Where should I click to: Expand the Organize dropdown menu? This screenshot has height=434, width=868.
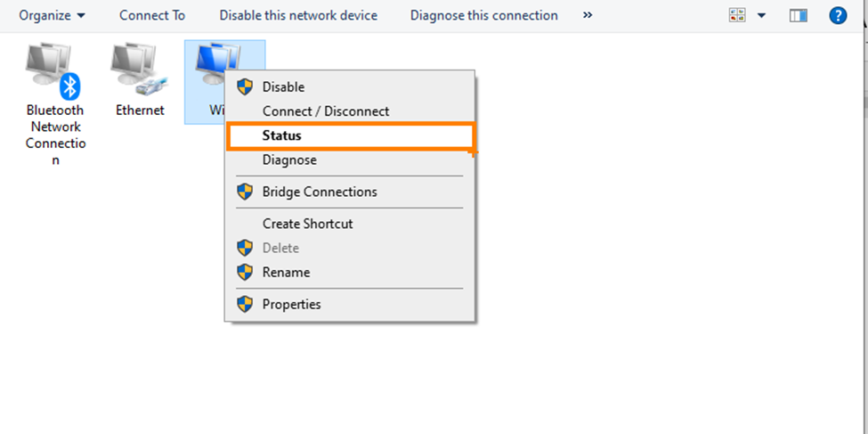[x=53, y=15]
